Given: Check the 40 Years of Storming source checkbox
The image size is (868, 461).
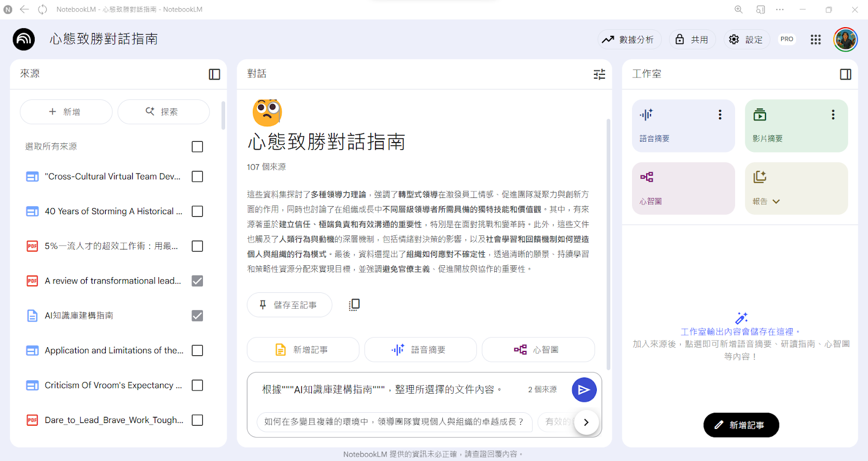Looking at the screenshot, I should coord(197,211).
